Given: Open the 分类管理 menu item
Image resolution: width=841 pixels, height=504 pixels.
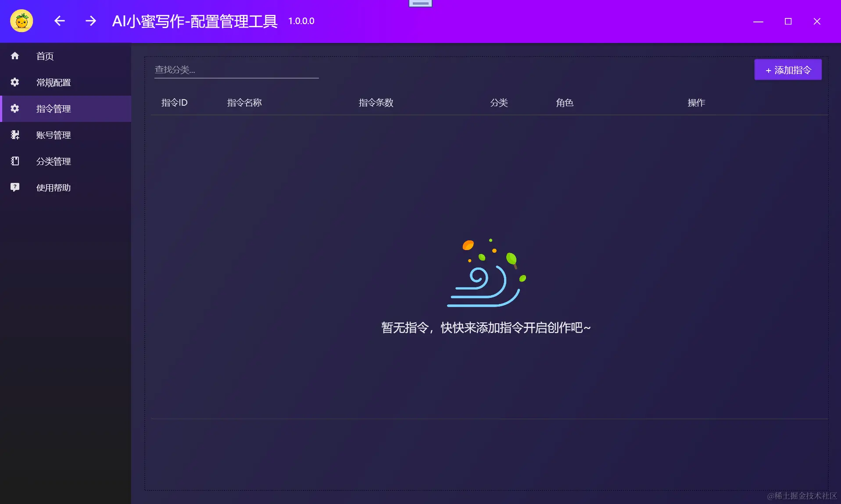Looking at the screenshot, I should click(66, 161).
